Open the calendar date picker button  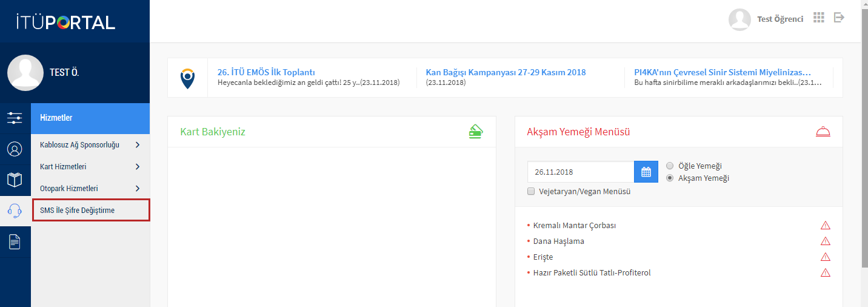(646, 172)
